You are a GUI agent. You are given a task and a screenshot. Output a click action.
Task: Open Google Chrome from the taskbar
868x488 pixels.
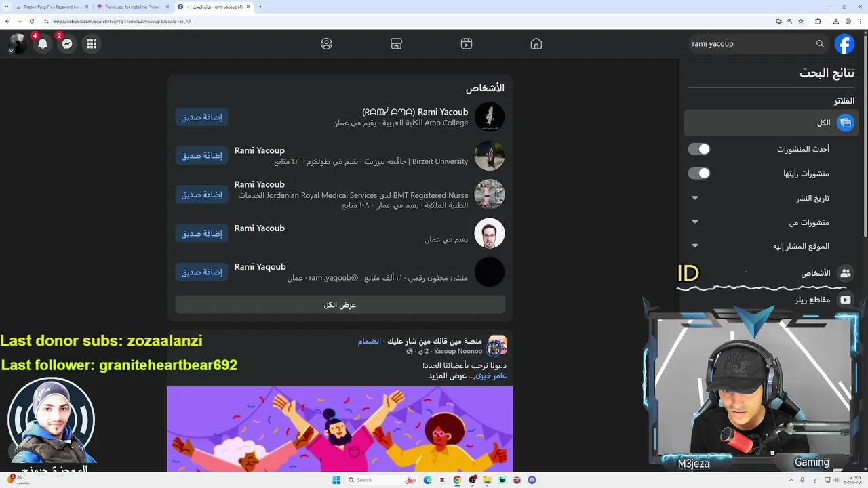pos(457,480)
